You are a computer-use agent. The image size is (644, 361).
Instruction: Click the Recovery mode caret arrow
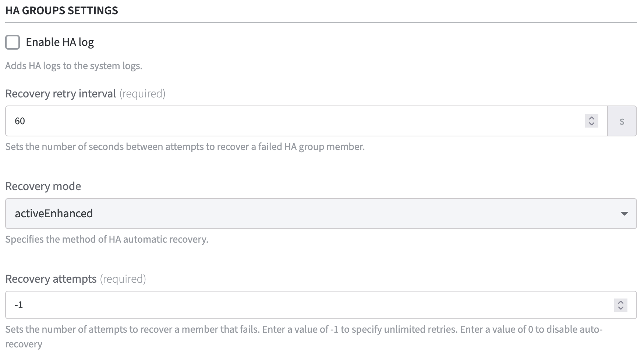[x=624, y=214]
